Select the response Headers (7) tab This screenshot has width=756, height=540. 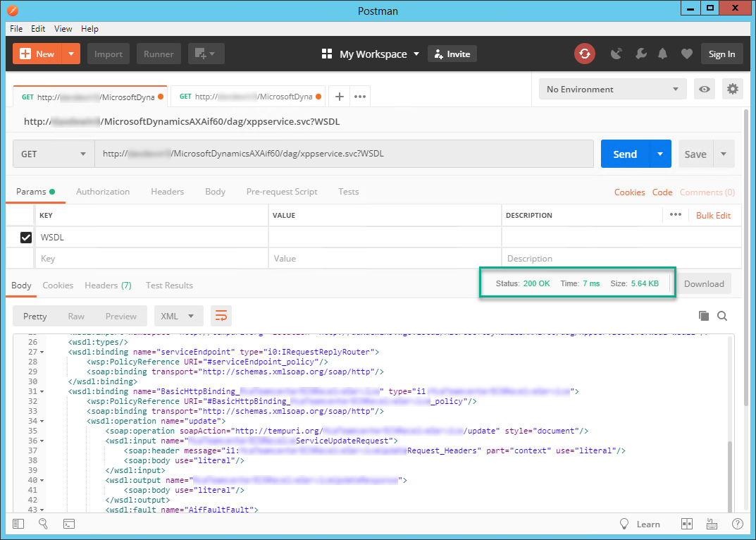click(x=108, y=286)
